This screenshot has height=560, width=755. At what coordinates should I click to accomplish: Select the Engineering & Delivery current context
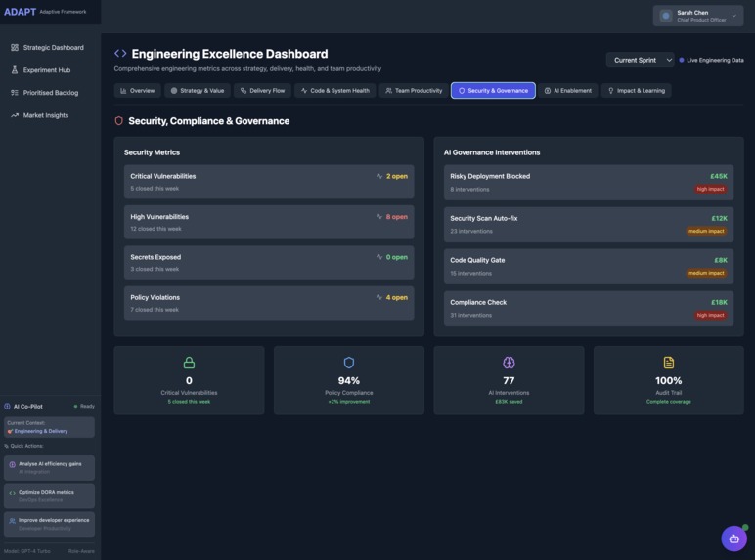[x=49, y=427]
